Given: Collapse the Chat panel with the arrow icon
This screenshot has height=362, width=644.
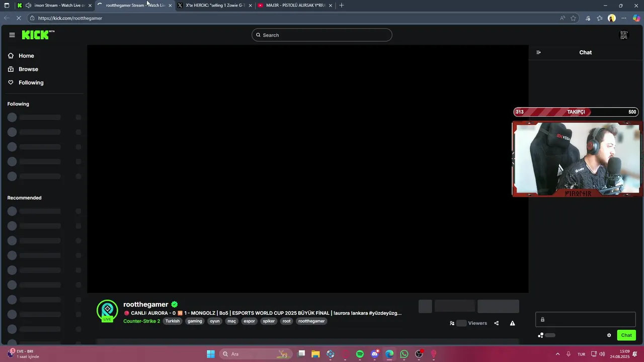Looking at the screenshot, I should point(538,52).
